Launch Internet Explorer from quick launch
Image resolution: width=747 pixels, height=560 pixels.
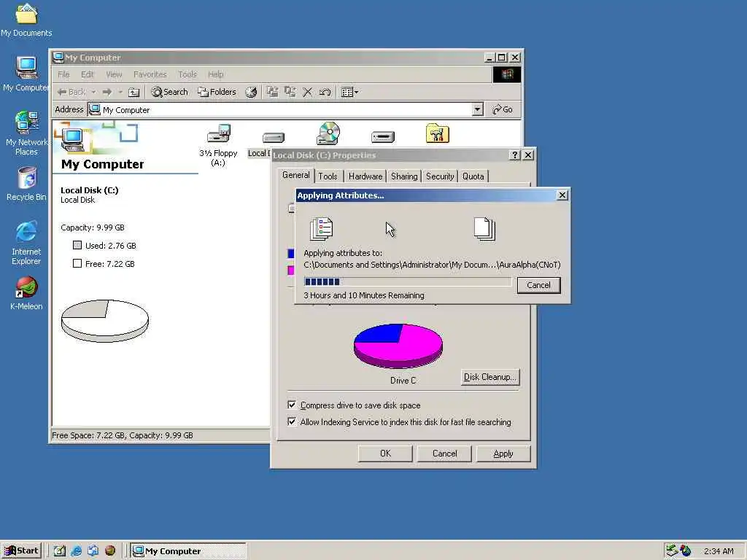click(76, 551)
